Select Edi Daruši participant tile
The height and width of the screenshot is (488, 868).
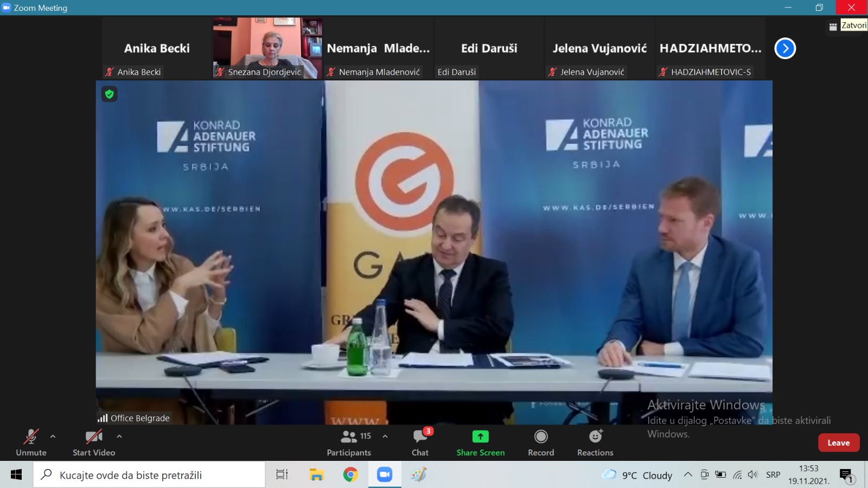[489, 48]
